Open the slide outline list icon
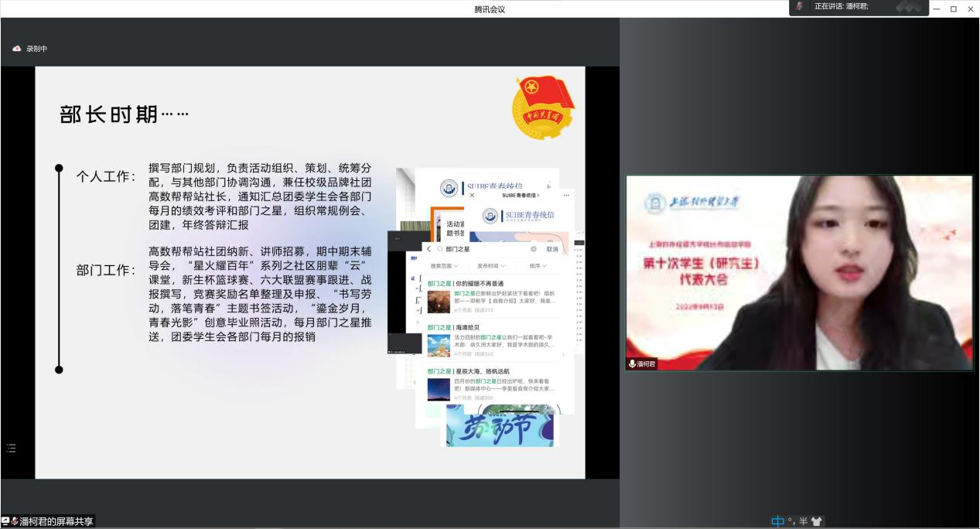Viewport: 980px width, 529px height. pyautogui.click(x=12, y=448)
